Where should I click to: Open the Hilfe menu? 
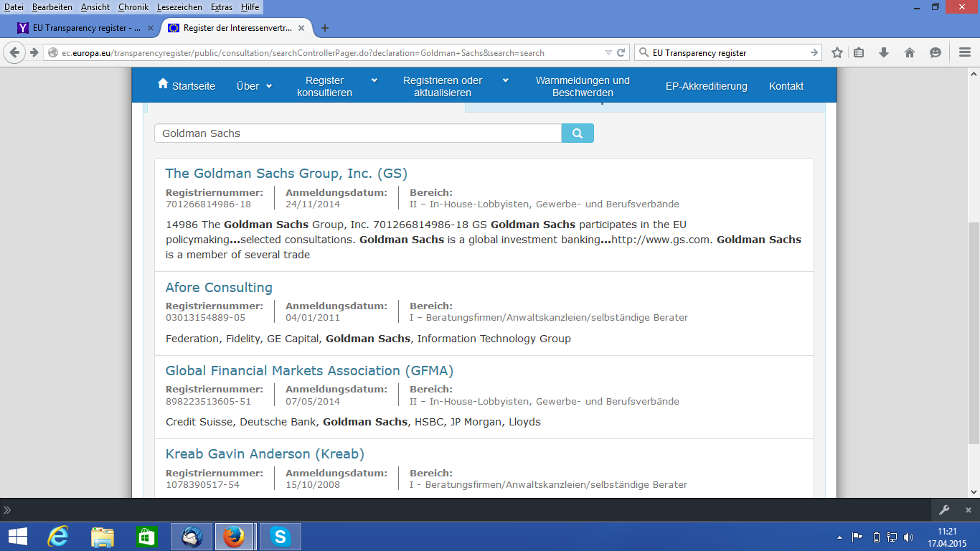[x=250, y=6]
